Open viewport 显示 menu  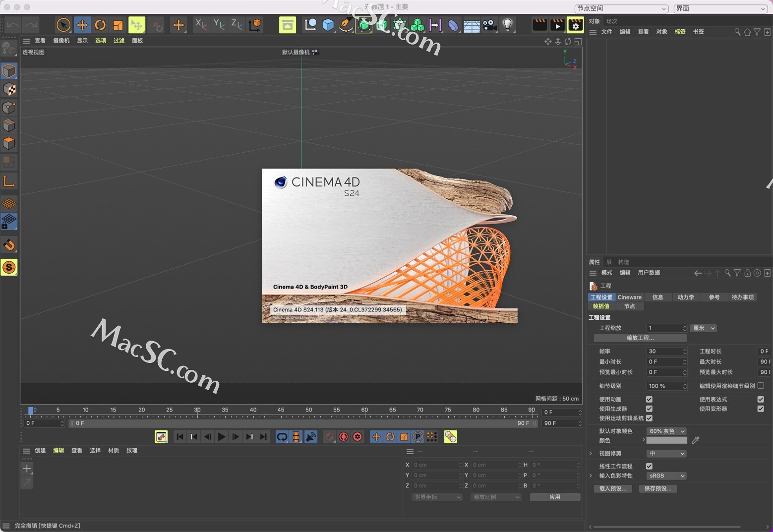[x=82, y=41]
